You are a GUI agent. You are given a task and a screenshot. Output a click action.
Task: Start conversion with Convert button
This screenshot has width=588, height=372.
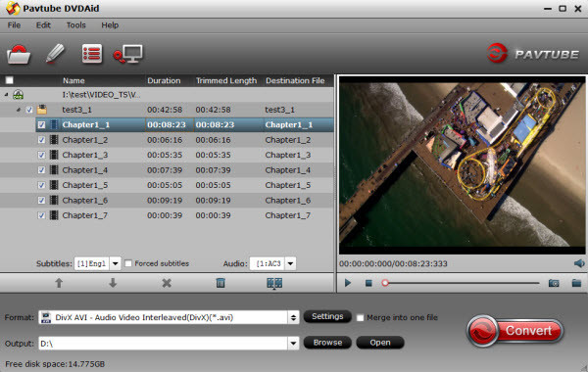tap(515, 331)
